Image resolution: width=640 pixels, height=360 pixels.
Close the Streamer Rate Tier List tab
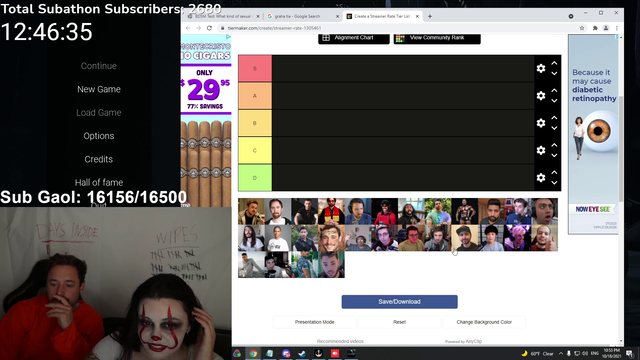(x=417, y=16)
